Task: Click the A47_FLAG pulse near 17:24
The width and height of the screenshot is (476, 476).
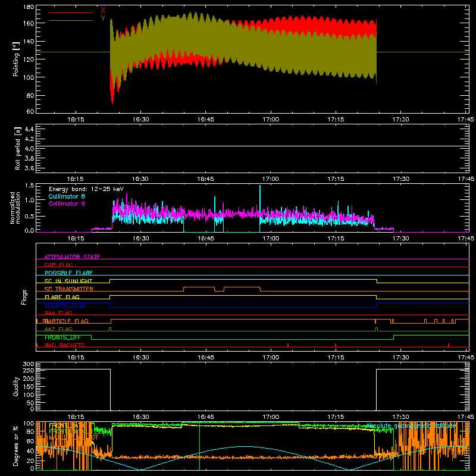Action: click(x=377, y=329)
